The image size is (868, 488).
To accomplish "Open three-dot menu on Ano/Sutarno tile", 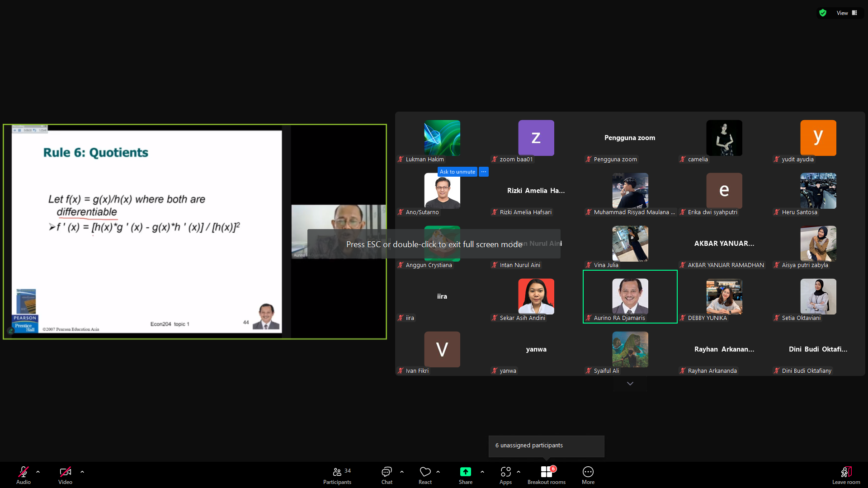I will 484,172.
